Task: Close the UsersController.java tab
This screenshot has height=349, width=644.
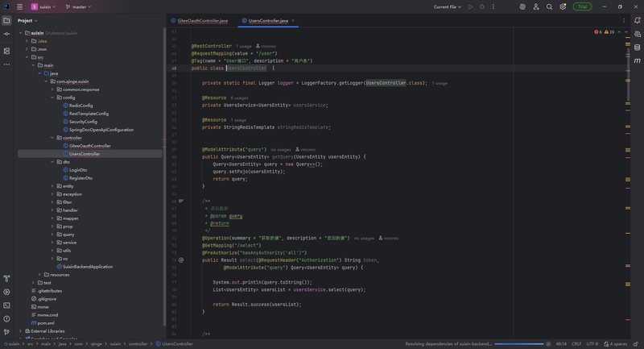Action: tap(291, 20)
